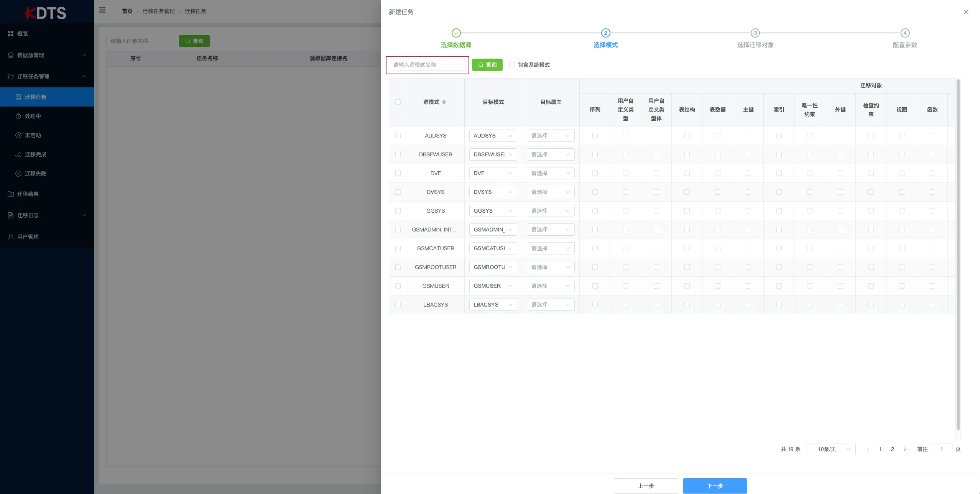Viewport: 980px width, 494px height.
Task: Select all rows via header checkbox
Action: pos(398,102)
